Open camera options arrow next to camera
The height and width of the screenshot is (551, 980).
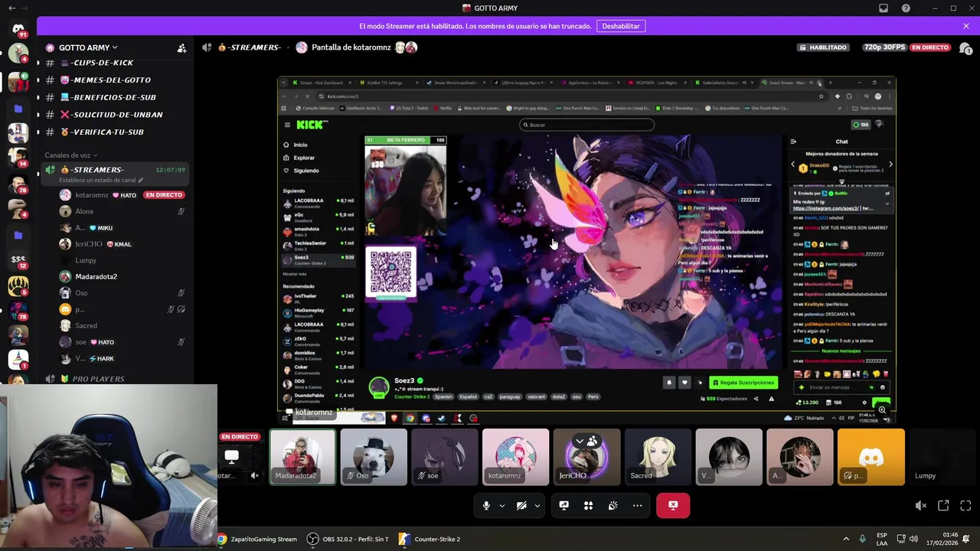point(537,505)
